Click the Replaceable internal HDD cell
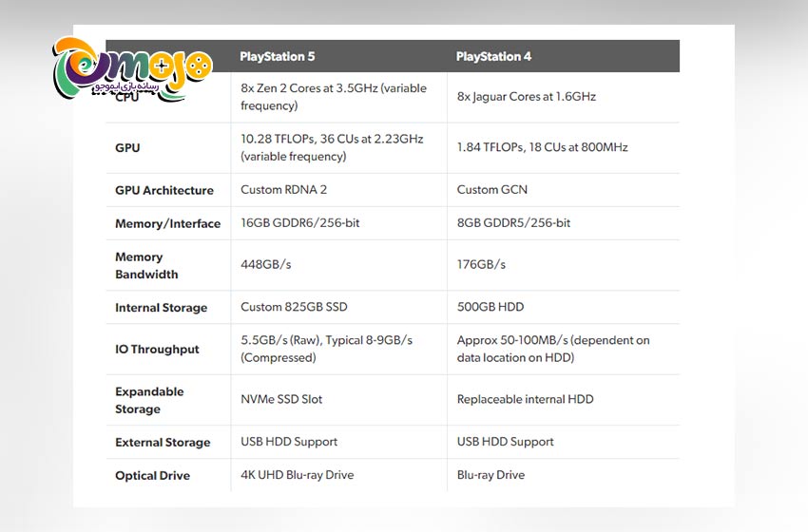Screen dimensions: 808x532 tap(525, 399)
